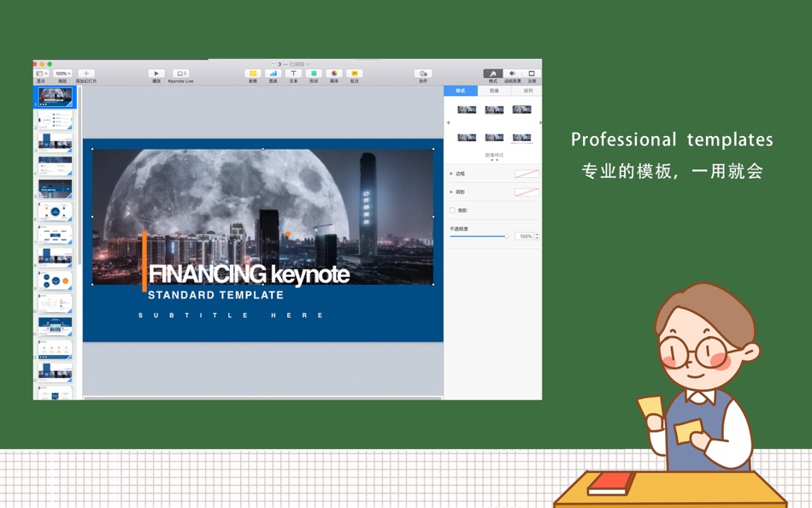This screenshot has width=812, height=508.
Task: Select slide 7 thumbnail in navigator
Action: (x=55, y=234)
